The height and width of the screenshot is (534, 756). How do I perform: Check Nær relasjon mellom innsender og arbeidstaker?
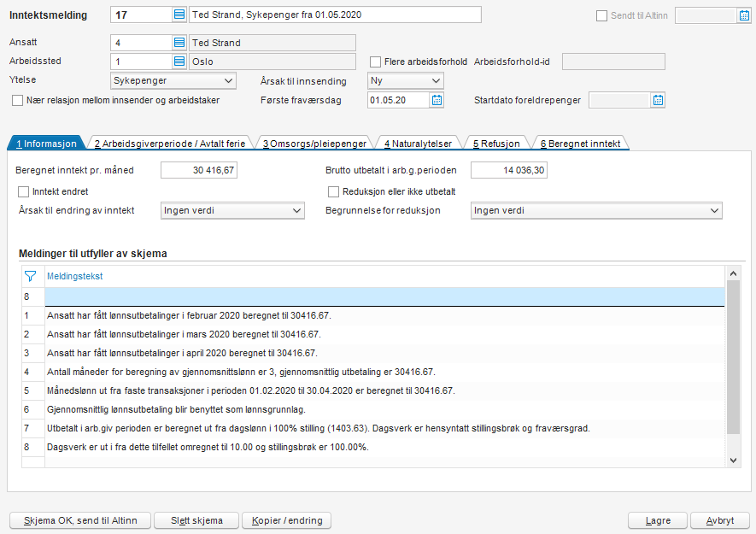[17, 100]
